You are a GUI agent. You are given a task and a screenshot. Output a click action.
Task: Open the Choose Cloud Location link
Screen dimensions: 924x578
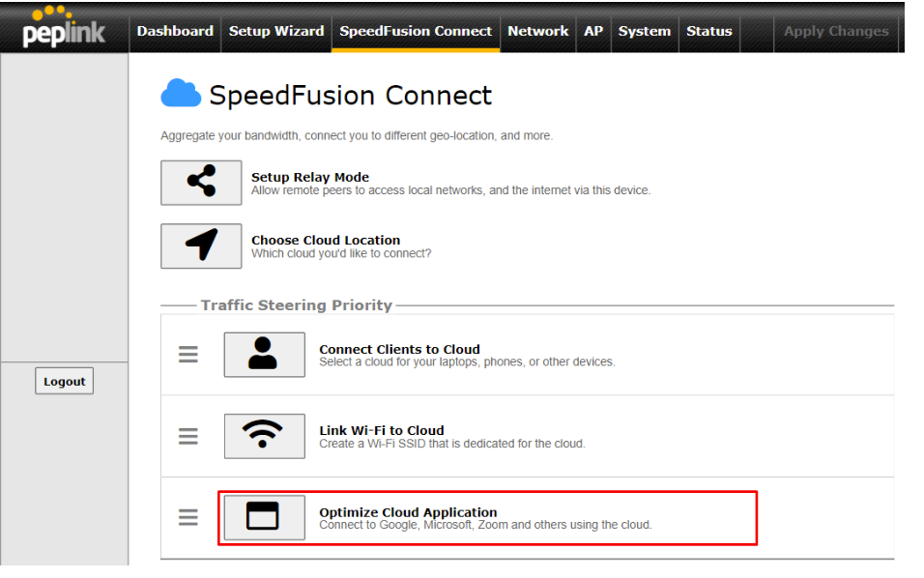(326, 240)
